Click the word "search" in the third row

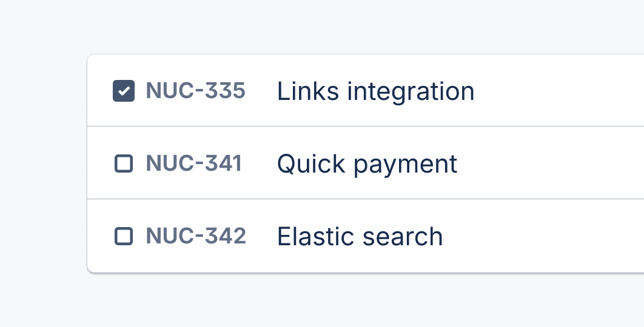point(402,236)
